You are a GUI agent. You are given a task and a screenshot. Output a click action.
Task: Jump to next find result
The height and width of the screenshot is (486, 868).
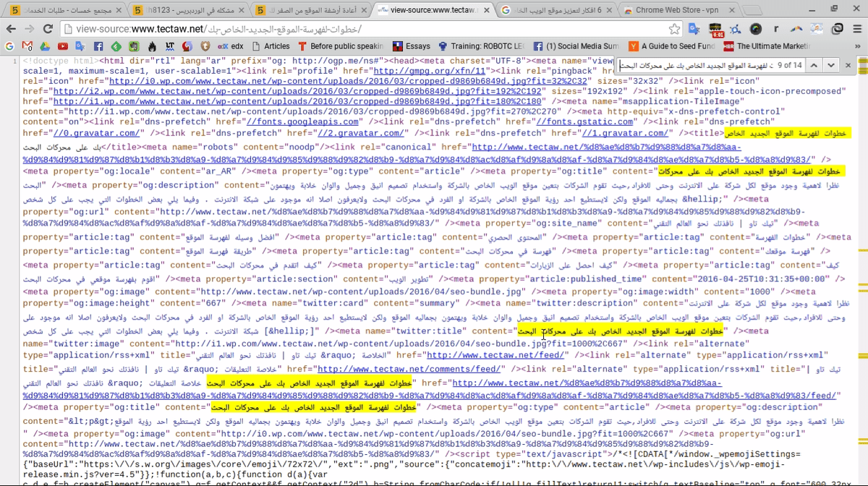pos(831,65)
